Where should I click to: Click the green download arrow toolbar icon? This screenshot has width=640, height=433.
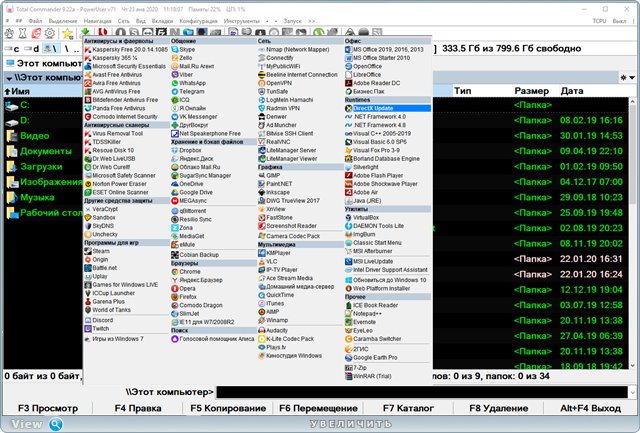click(x=85, y=32)
